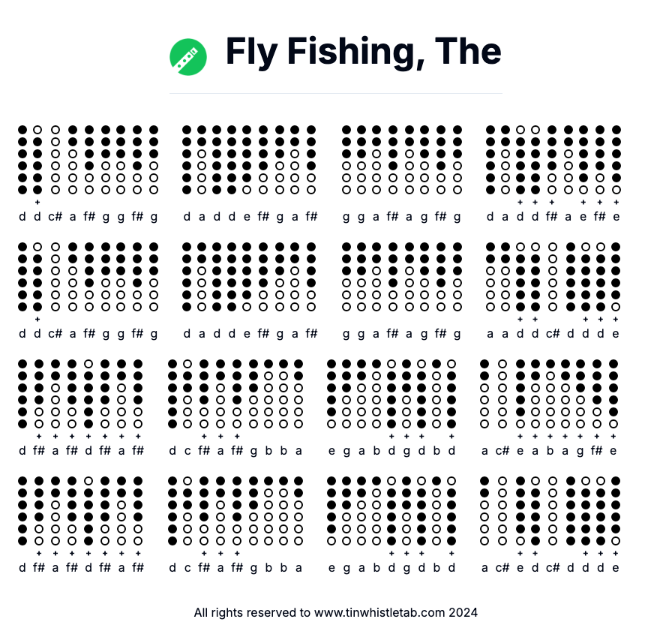672x637 pixels.
Task: Click the first "d" note label on the top line
Action: pos(22,217)
